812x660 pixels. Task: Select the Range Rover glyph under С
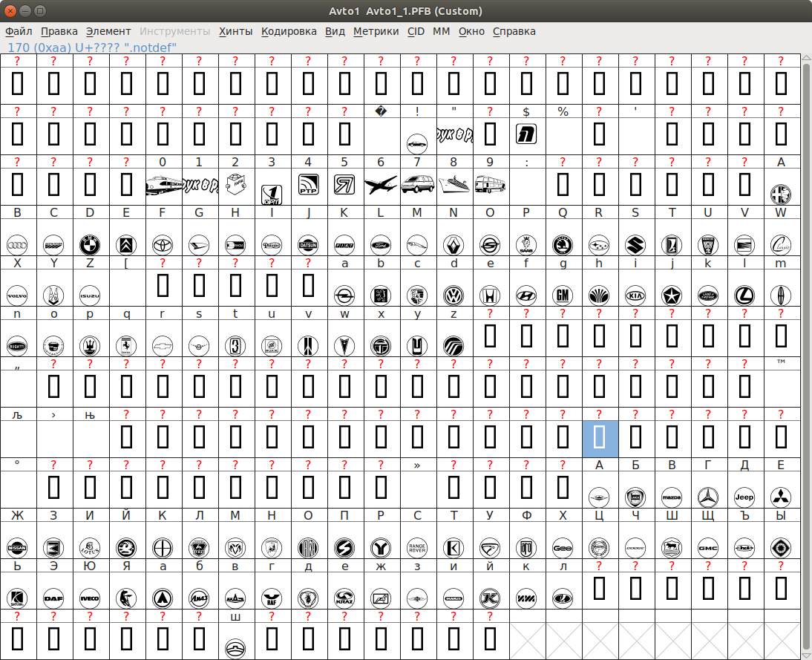pyautogui.click(x=417, y=548)
